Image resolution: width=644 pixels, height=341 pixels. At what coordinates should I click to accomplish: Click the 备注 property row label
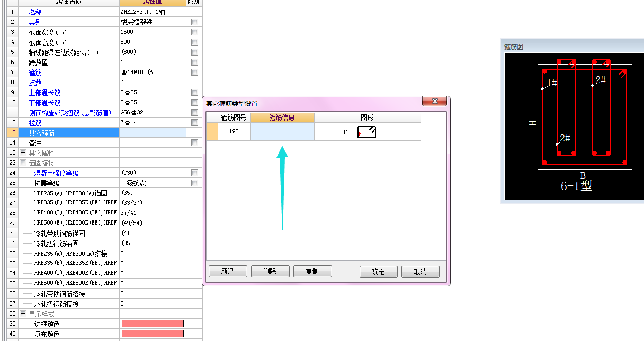click(x=35, y=143)
